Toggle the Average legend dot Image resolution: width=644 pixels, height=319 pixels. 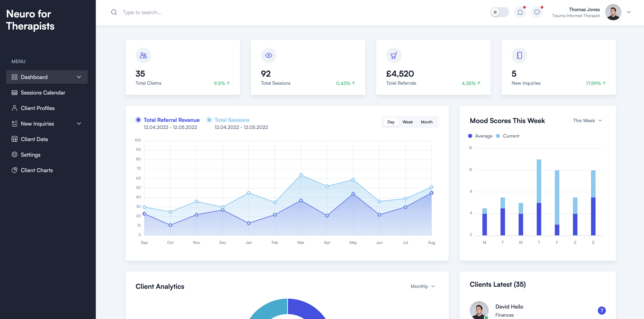pyautogui.click(x=470, y=136)
